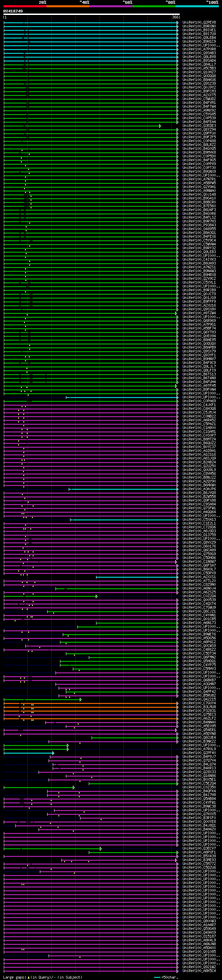Select hit UniRef100_B4P9J7
Screen dimensions: 222x980
click(199, 757)
